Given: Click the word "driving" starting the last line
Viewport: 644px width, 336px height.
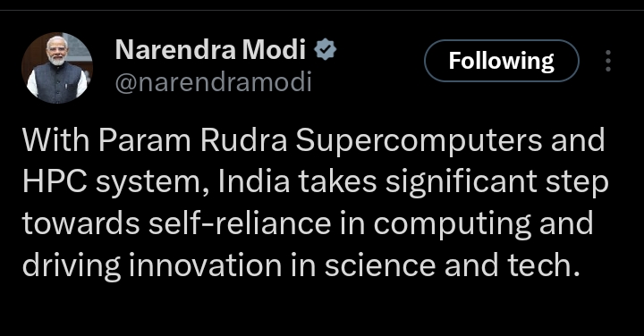Looking at the screenshot, I should (x=72, y=266).
